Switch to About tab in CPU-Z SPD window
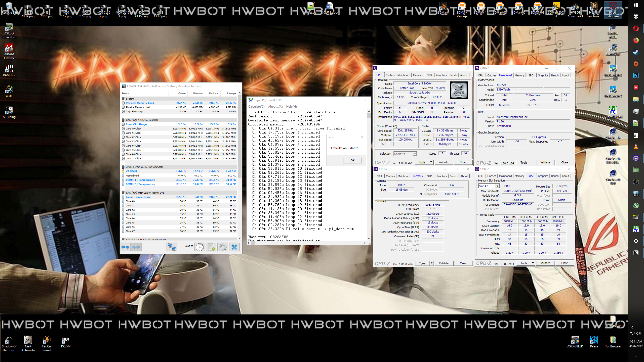644x362 pixels. point(565,176)
